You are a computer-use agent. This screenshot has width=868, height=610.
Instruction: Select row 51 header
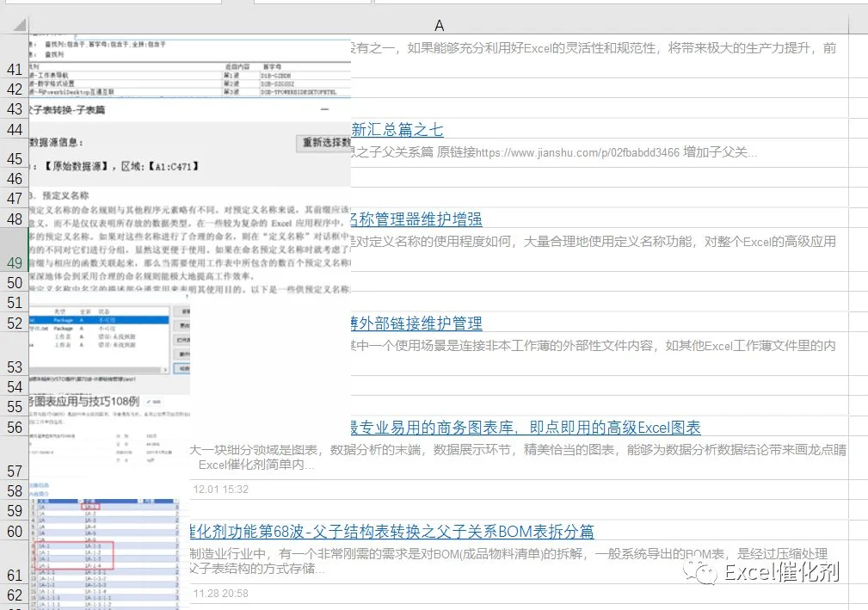coord(15,302)
